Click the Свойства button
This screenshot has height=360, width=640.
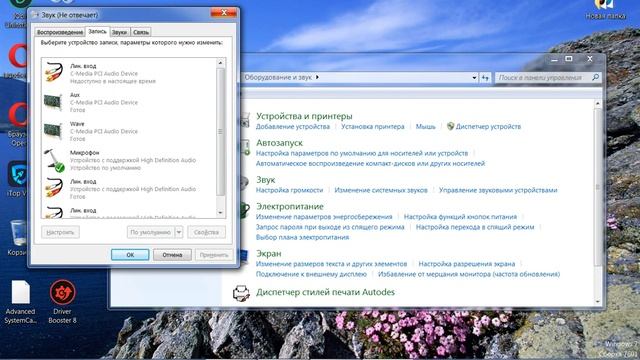pyautogui.click(x=206, y=232)
